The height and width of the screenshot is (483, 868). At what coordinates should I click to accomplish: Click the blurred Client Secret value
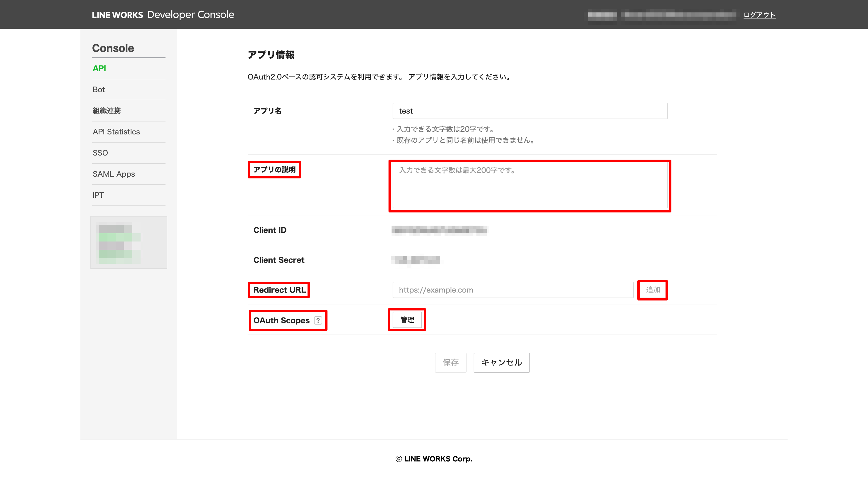(x=416, y=260)
